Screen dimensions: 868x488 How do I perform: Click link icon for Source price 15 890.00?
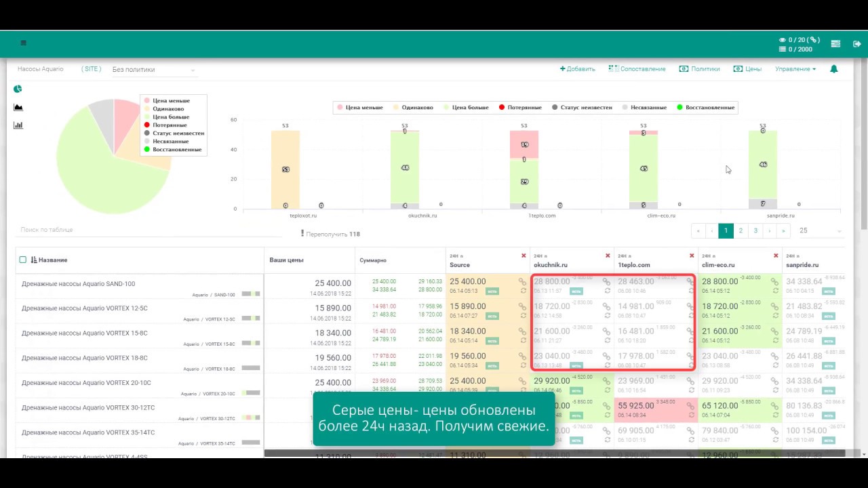coord(522,306)
